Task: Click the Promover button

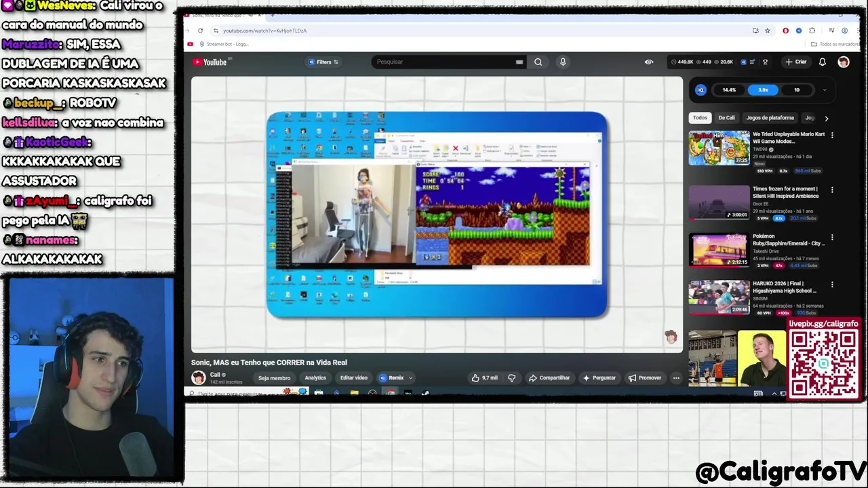Action: (644, 378)
